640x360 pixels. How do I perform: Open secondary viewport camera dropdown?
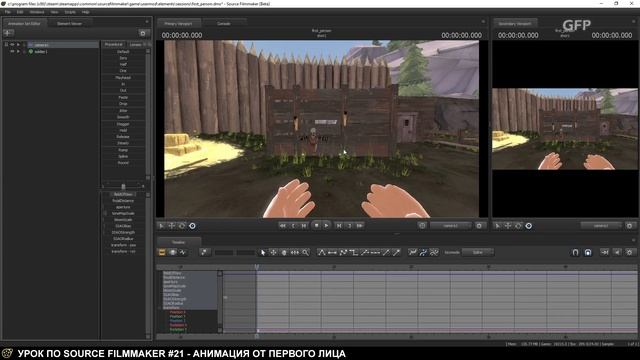coord(601,226)
